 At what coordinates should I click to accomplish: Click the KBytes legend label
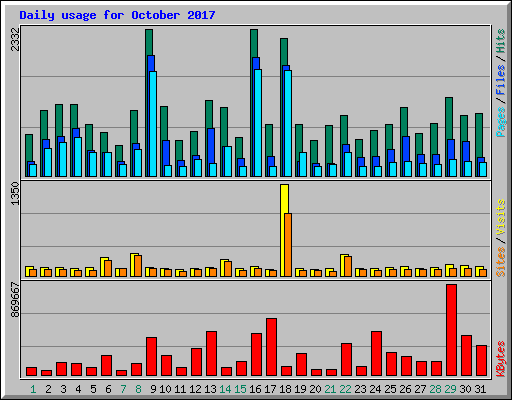(x=500, y=359)
